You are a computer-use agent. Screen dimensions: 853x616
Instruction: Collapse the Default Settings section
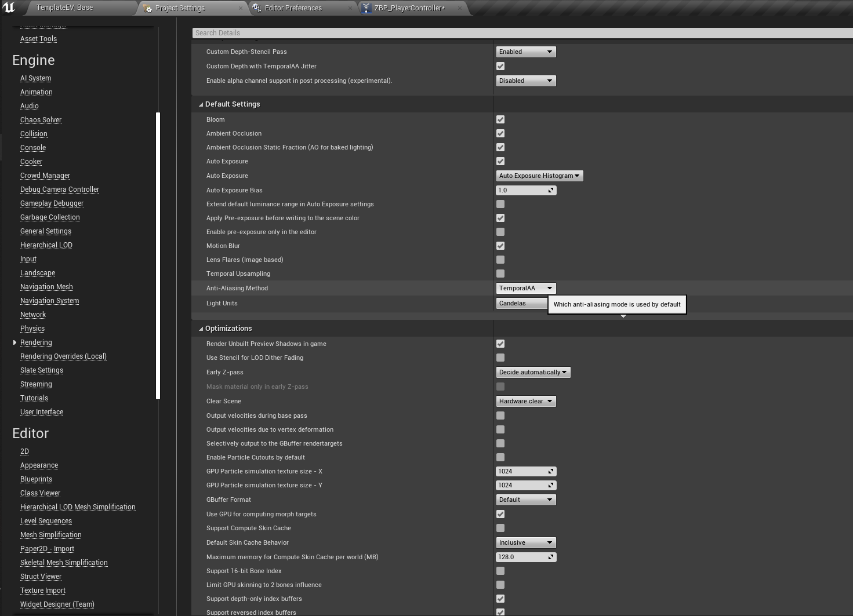tap(200, 104)
